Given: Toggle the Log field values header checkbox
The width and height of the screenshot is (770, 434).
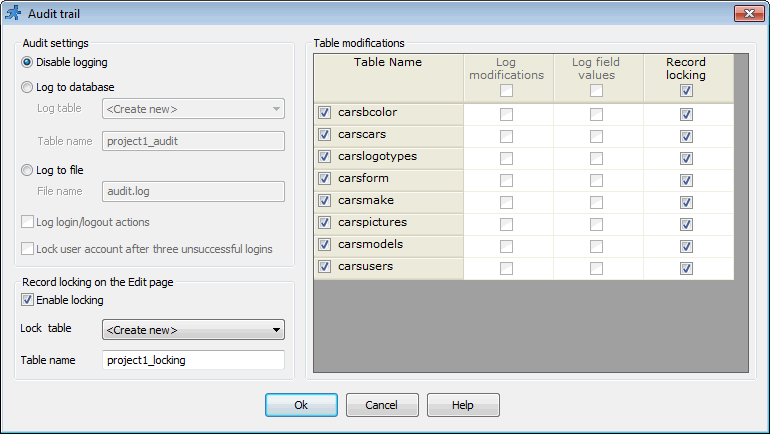Looking at the screenshot, I should [596, 91].
